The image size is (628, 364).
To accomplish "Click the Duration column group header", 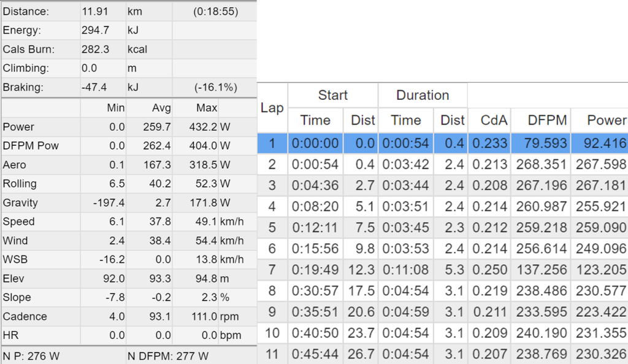I will point(422,95).
